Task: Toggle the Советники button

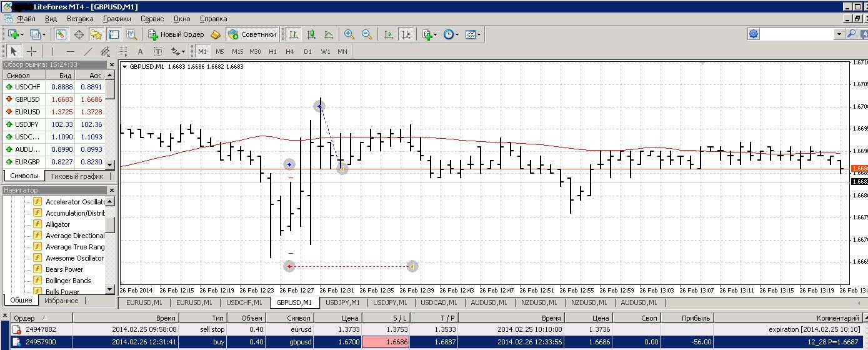Action: [252, 35]
